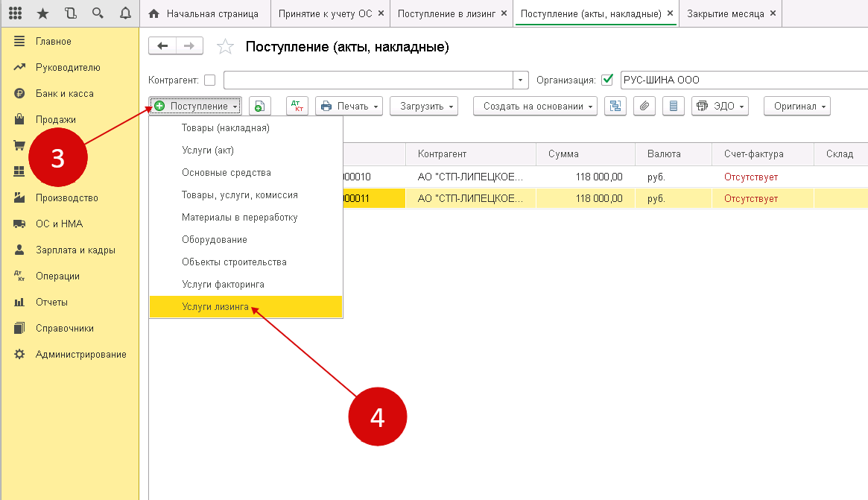Show postings with the Дт/Кт icon
The image size is (868, 500).
coord(297,107)
